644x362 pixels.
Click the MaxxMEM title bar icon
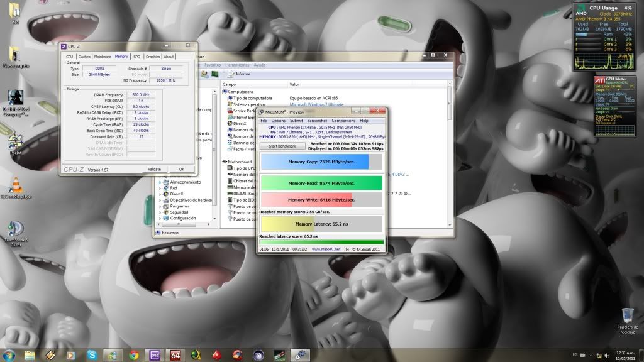click(261, 112)
